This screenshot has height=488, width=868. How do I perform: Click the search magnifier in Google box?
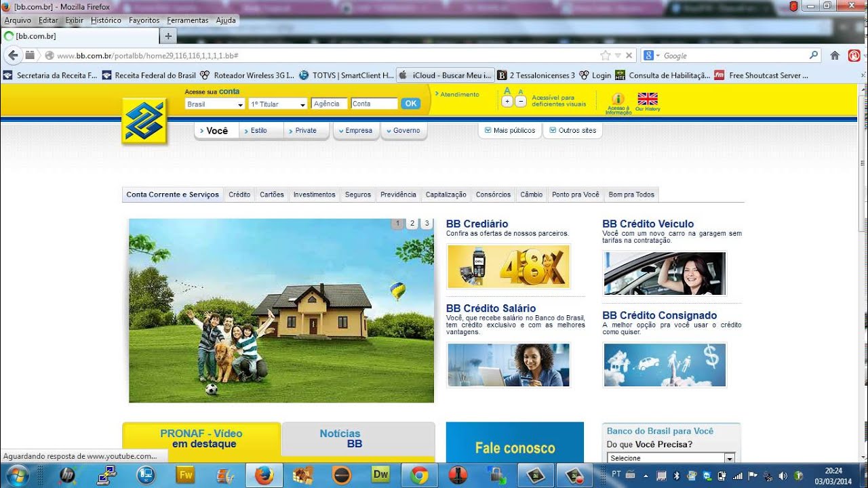click(x=814, y=56)
